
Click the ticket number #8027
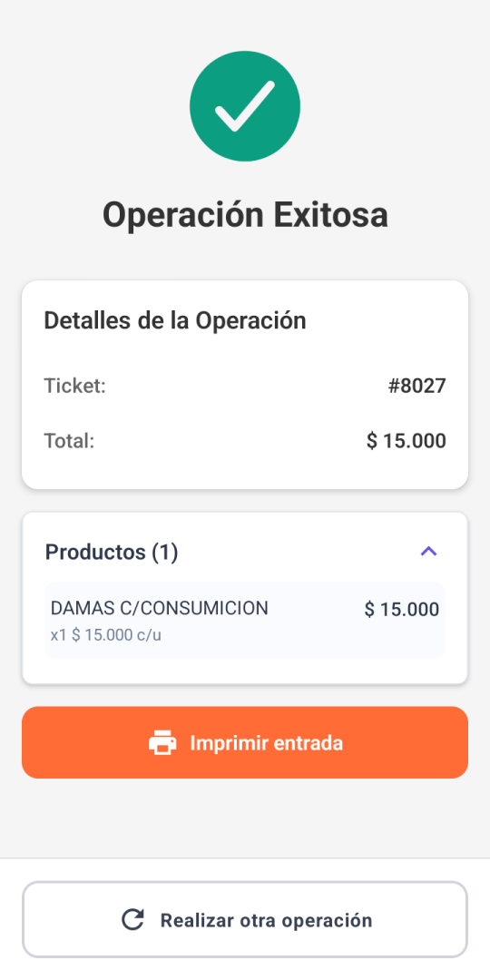coord(416,386)
